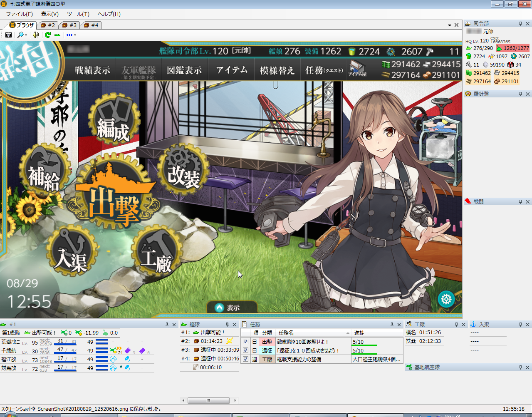
Task: Switch to the #4 fleet tab
Action: [91, 25]
